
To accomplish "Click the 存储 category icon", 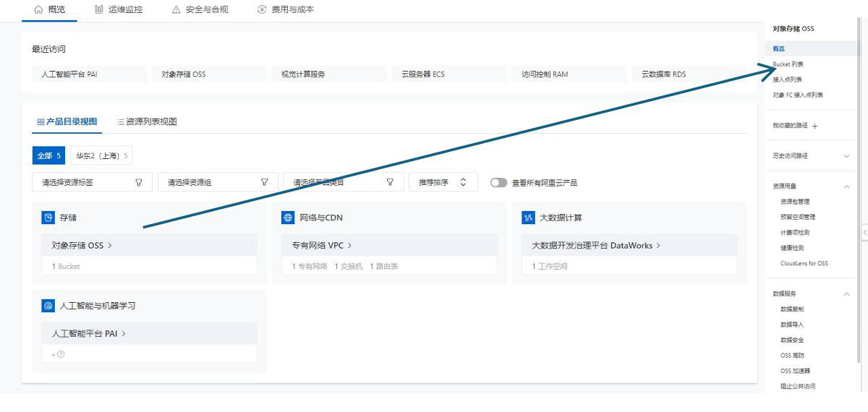I will 48,218.
